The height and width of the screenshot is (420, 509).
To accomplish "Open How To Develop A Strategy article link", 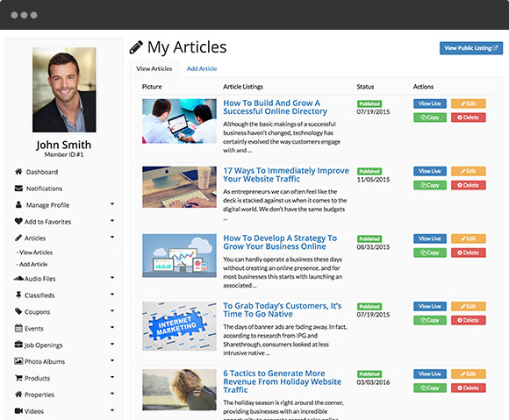I will point(280,242).
